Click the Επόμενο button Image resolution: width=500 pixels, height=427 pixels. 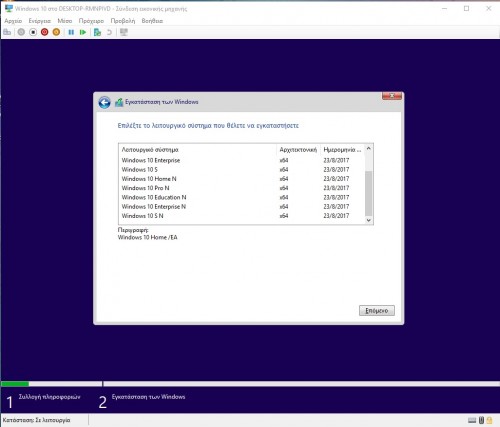point(377,310)
